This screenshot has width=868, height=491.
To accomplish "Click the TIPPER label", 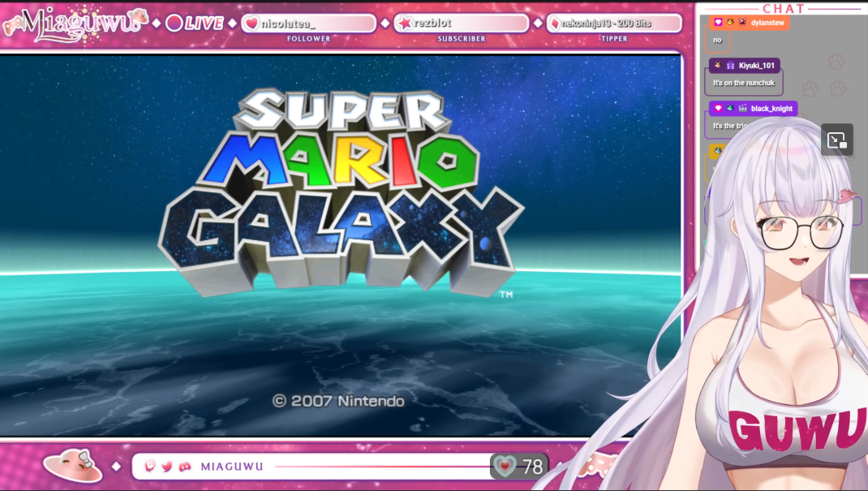I will [614, 39].
